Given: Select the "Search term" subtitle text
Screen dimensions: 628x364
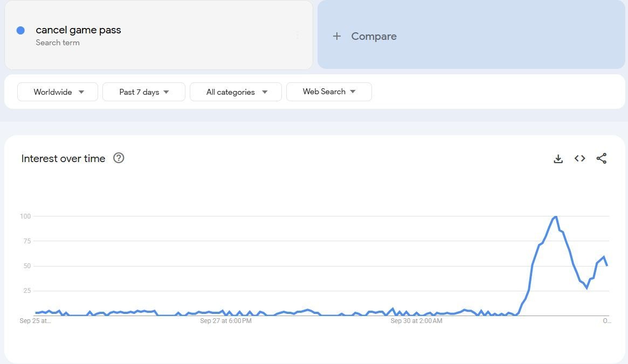Looking at the screenshot, I should click(58, 43).
